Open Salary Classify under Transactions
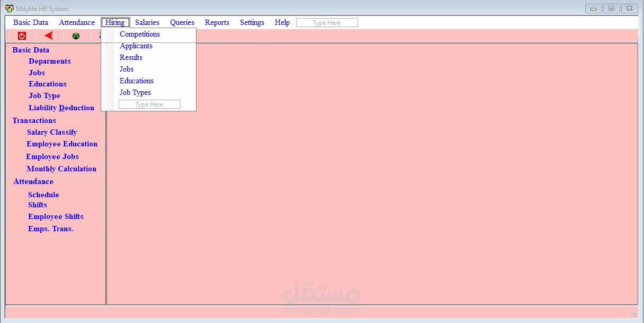644x323 pixels. [x=52, y=132]
